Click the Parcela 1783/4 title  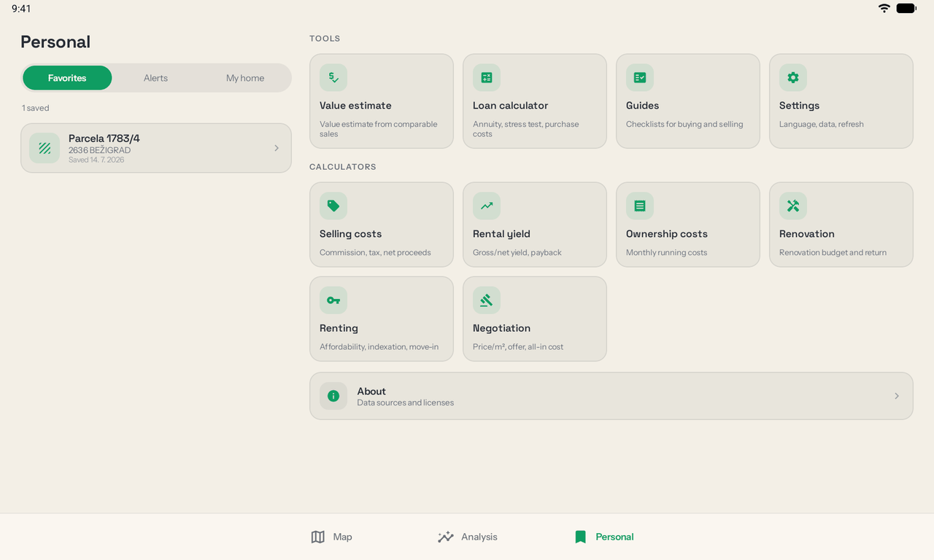click(104, 139)
